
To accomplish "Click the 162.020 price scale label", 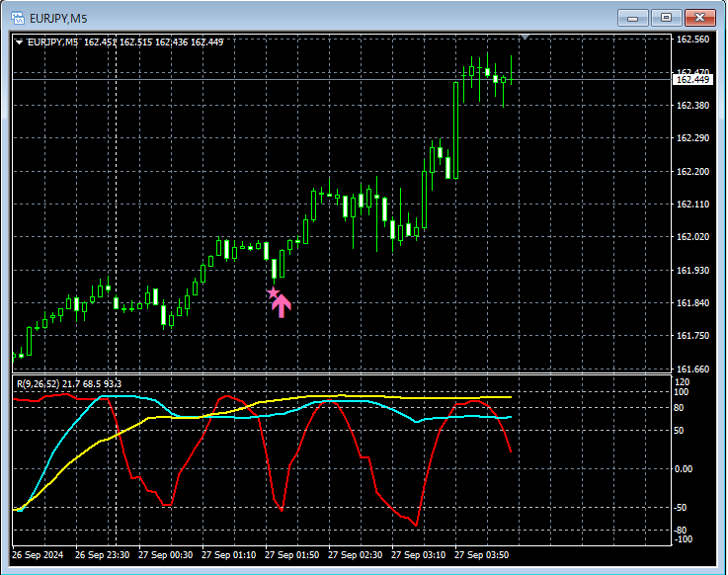I will tap(692, 237).
